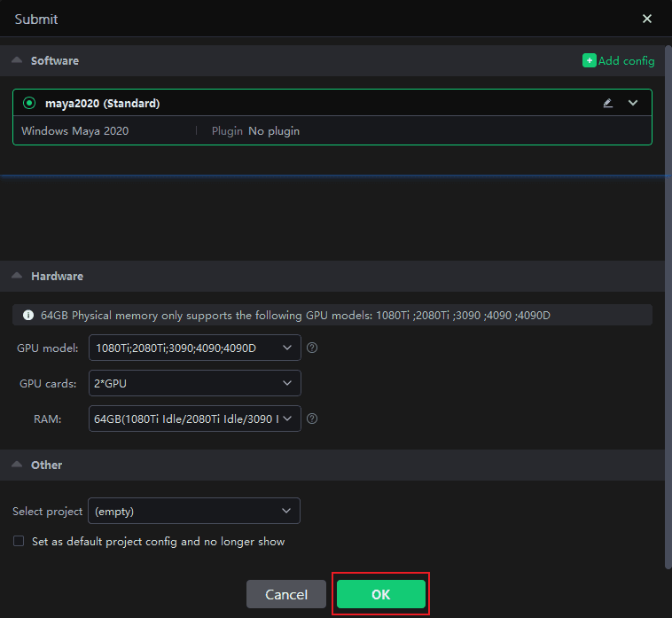672x618 pixels.
Task: Open the GPU model dropdown
Action: coord(195,348)
